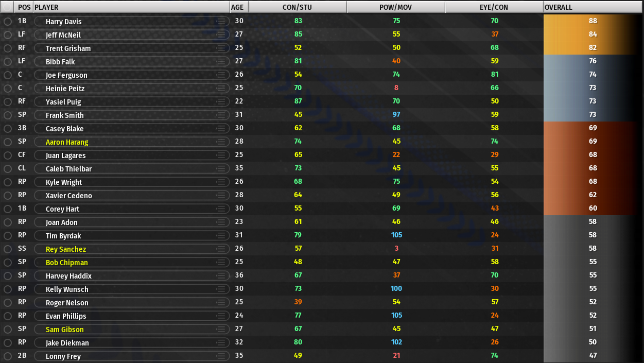Viewport: 644px width, 363px height.
Task: Open the list menu icon for Heinie Peitz
Action: pyautogui.click(x=221, y=88)
